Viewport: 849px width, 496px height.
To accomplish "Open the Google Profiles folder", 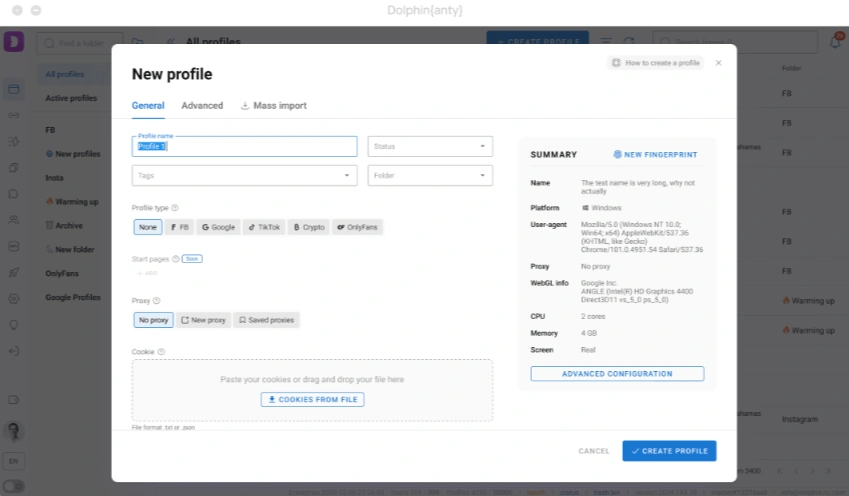I will click(x=73, y=297).
